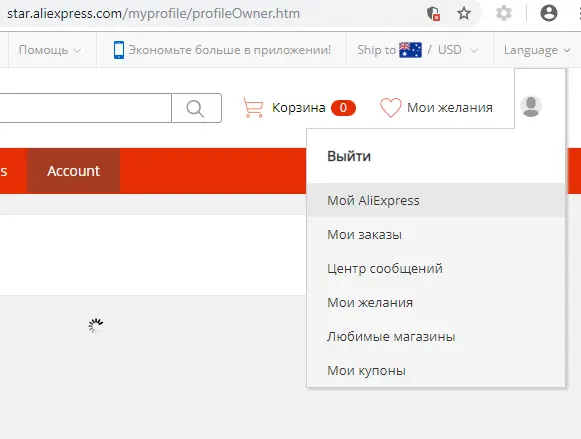
Task: Open the gear extension icon in browser toolbar
Action: tap(504, 14)
